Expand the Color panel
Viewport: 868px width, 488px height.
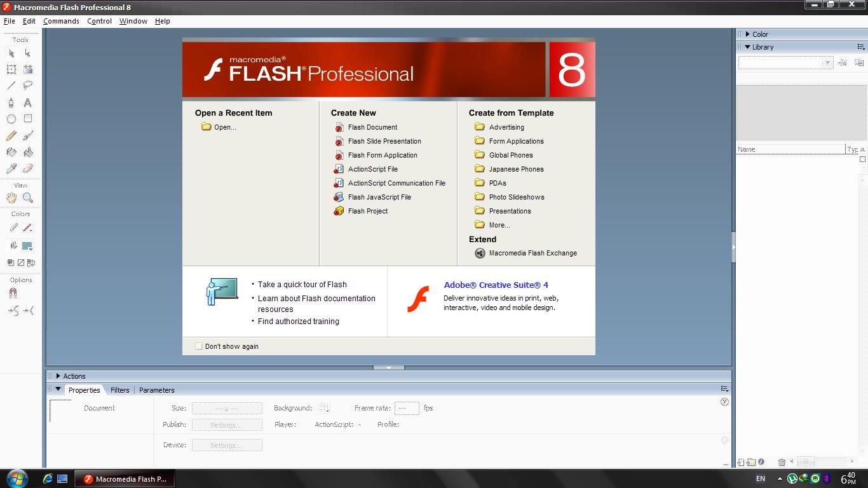coord(748,34)
